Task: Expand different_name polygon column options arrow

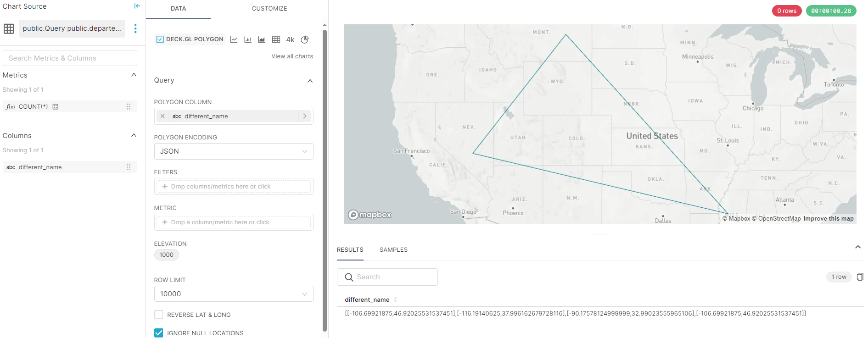Action: 305,116
